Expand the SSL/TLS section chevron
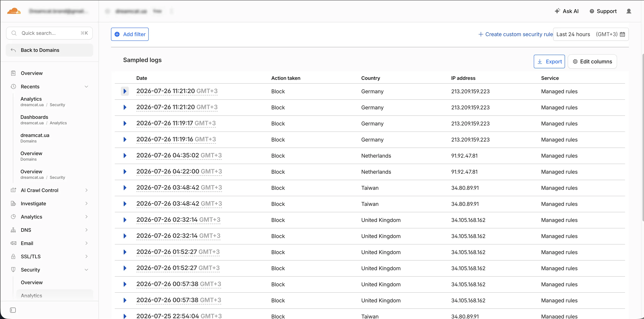The image size is (644, 319). click(x=86, y=256)
